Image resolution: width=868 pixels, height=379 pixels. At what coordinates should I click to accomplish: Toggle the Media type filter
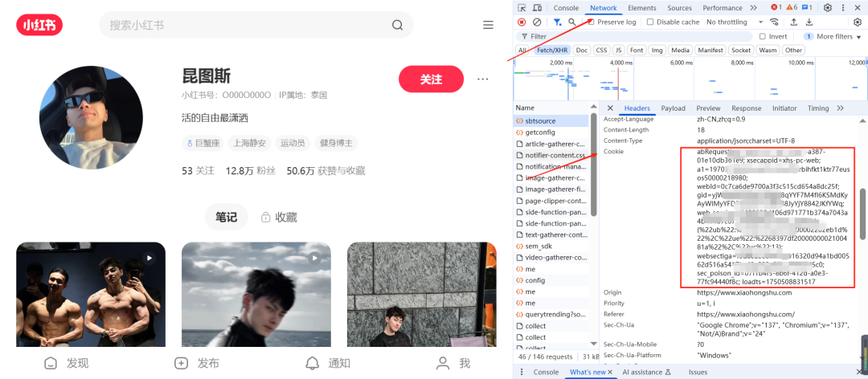(x=681, y=51)
